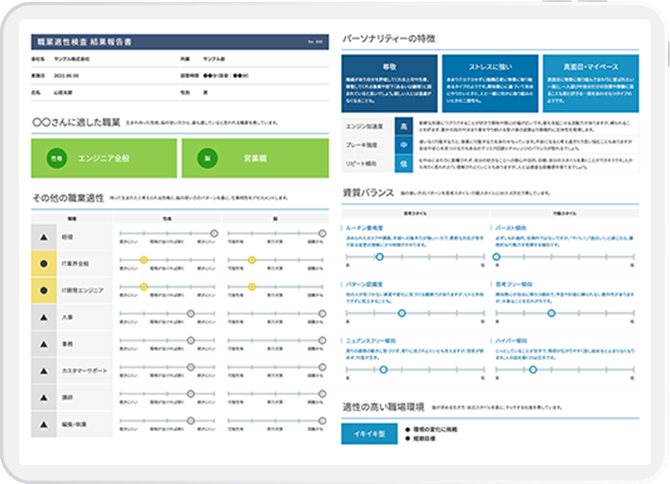Select the エンジニア全般 recommended job card
The image size is (670, 484).
tap(104, 158)
